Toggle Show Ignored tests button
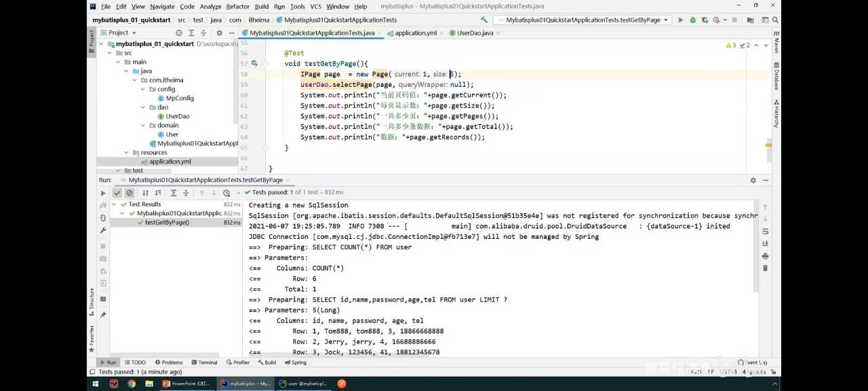 [x=130, y=193]
